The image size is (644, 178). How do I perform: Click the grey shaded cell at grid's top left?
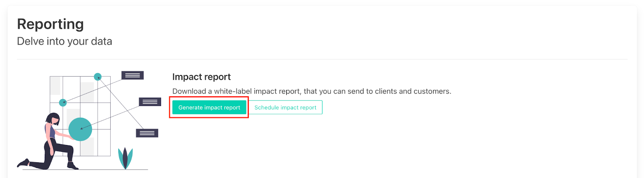55,85
